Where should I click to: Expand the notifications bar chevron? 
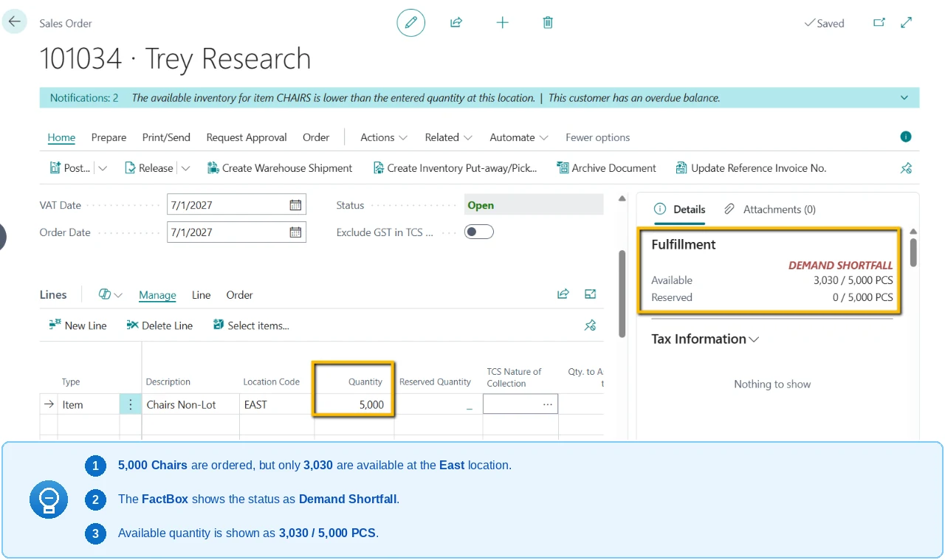904,97
